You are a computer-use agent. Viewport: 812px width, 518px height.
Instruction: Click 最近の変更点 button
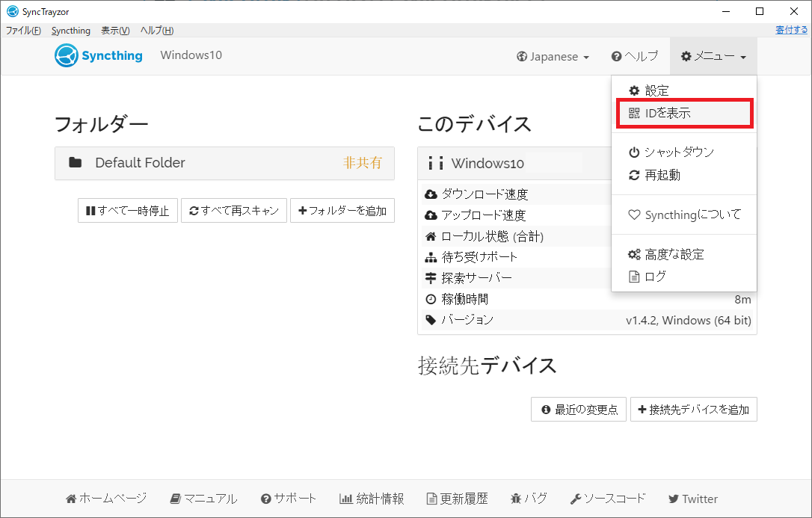pos(579,410)
